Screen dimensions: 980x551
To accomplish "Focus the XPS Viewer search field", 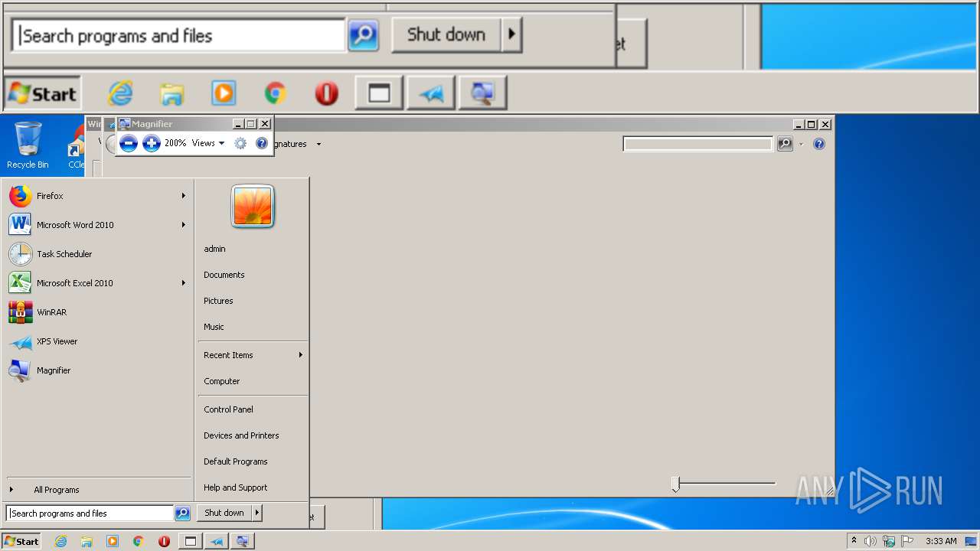I will click(x=698, y=144).
